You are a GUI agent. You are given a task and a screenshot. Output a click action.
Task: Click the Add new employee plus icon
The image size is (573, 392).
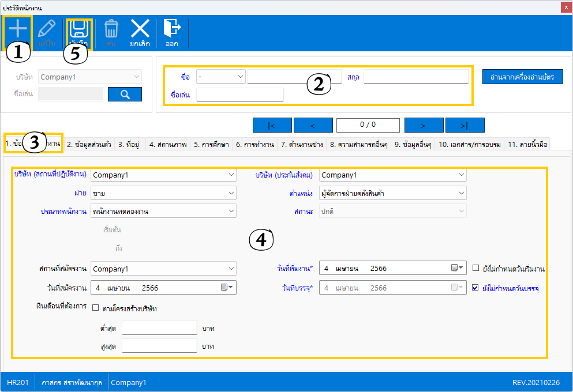18,29
